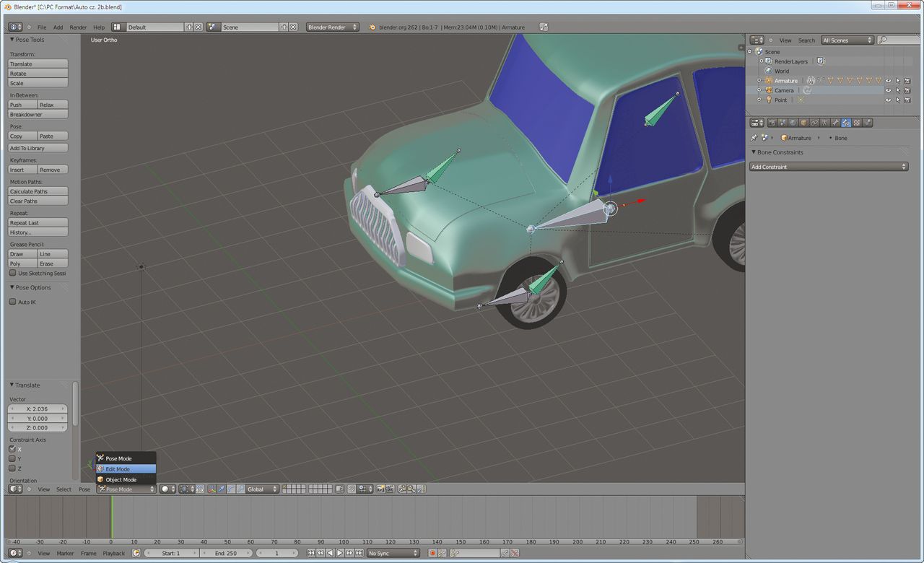Play the animation forward
Image resolution: width=924 pixels, height=563 pixels.
[339, 553]
